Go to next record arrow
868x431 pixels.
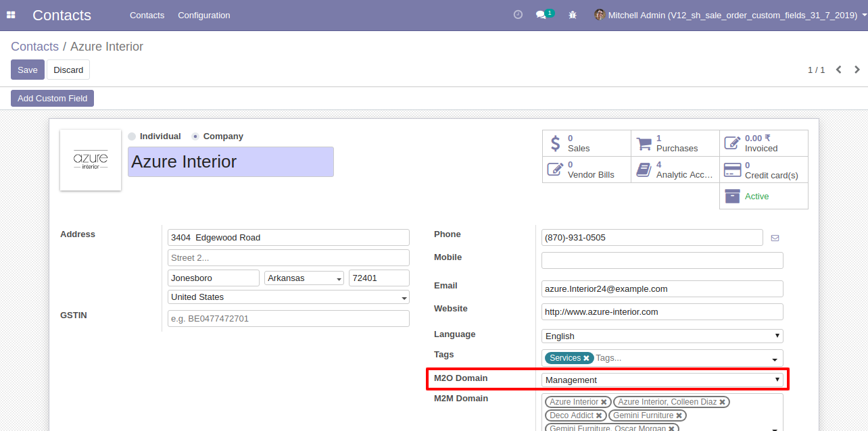coord(857,70)
